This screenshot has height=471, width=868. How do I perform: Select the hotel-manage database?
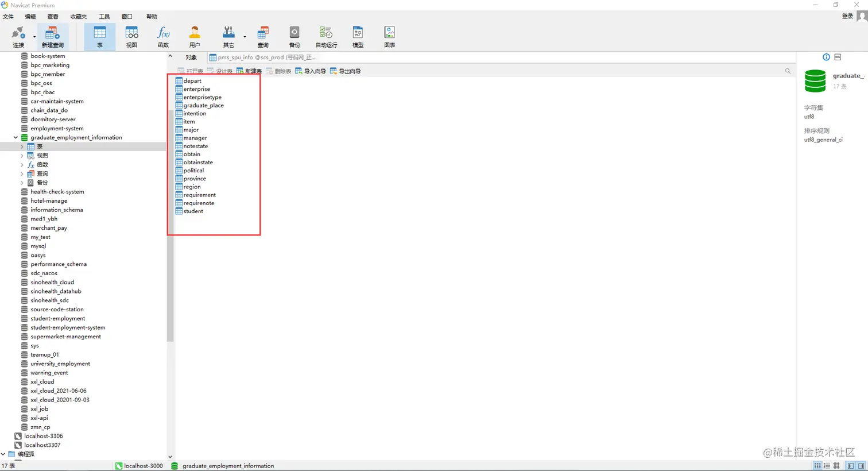49,200
